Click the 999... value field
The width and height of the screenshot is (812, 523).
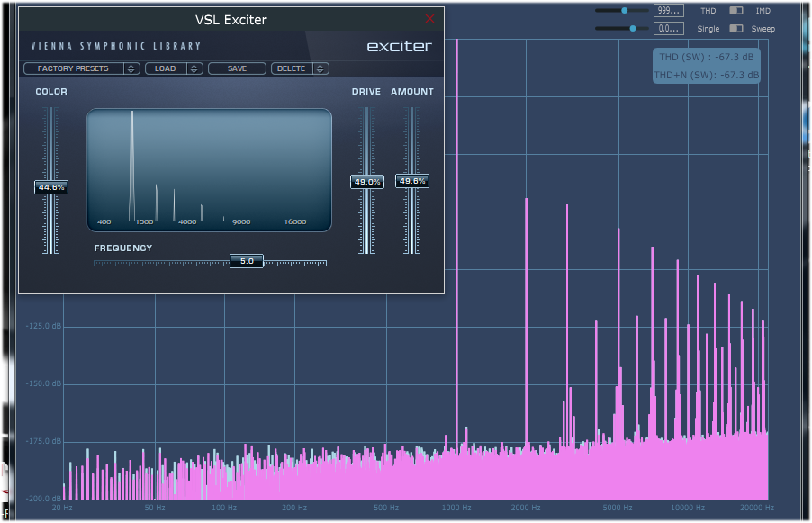(x=669, y=11)
